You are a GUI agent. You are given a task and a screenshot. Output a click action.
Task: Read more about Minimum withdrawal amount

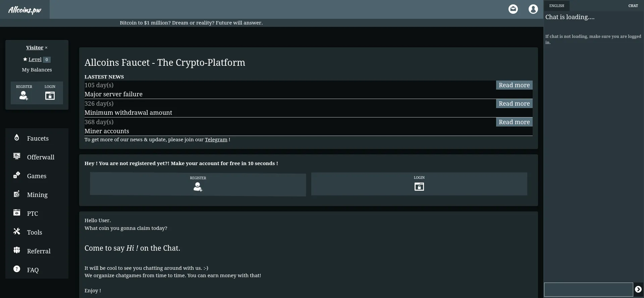[514, 103]
